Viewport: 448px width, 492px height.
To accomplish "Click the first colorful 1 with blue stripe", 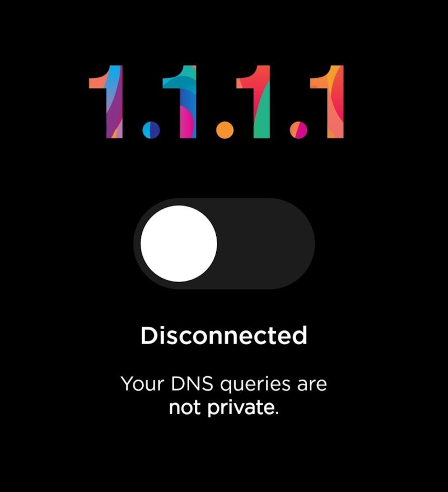I will pyautogui.click(x=106, y=102).
